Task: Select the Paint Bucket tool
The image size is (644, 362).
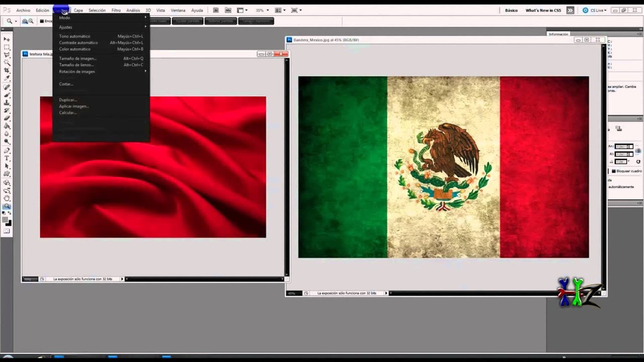Action: click(7, 126)
